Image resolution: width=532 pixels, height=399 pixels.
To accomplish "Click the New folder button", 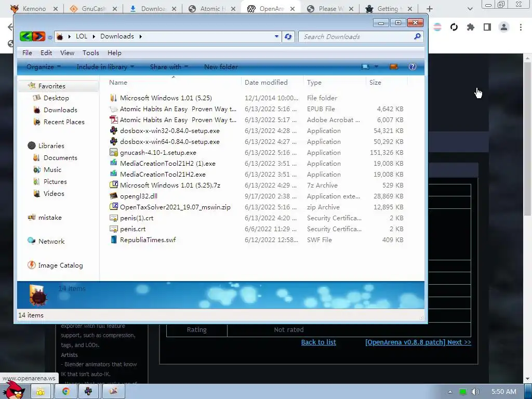I will tap(221, 67).
